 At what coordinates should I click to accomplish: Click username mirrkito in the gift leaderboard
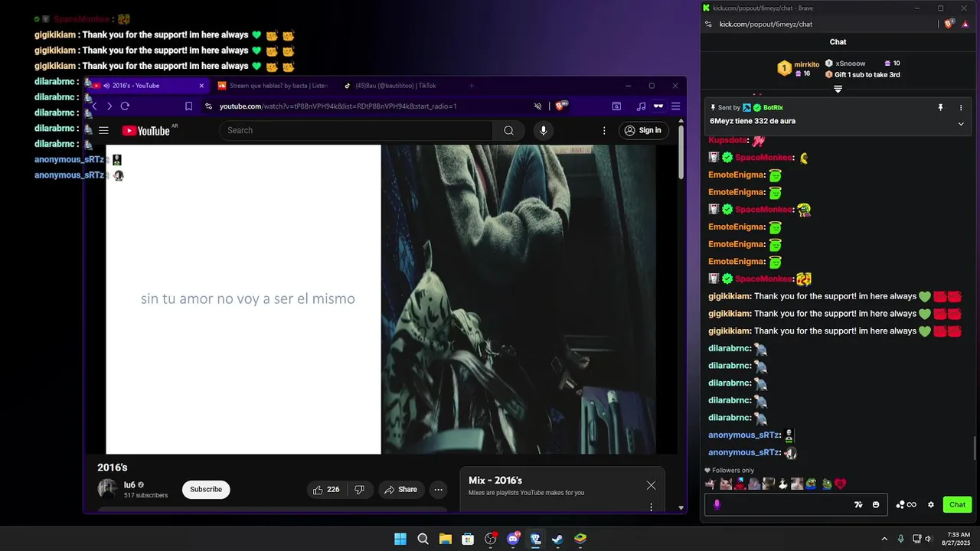806,64
